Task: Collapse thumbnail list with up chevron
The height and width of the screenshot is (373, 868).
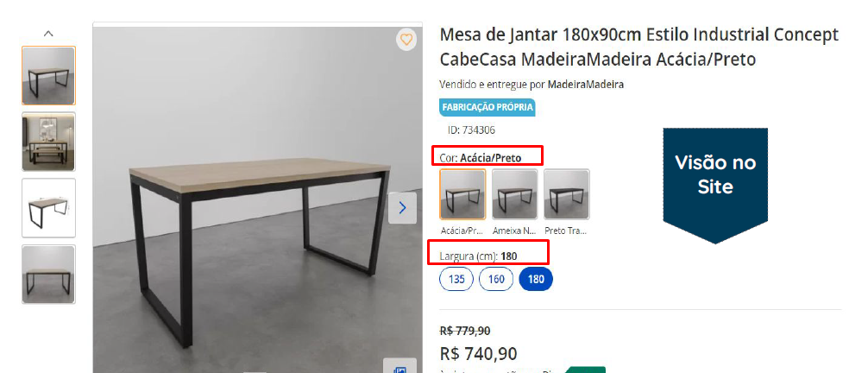Action: pos(48,34)
